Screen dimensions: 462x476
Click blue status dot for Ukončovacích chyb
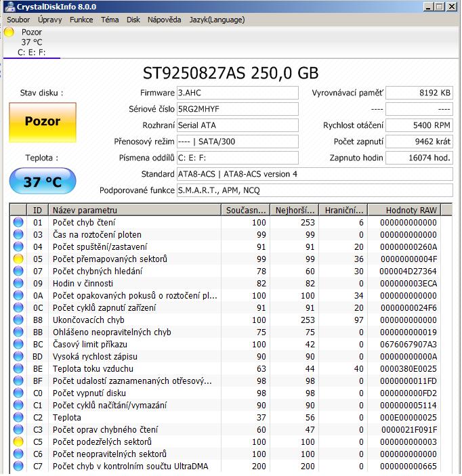point(18,320)
